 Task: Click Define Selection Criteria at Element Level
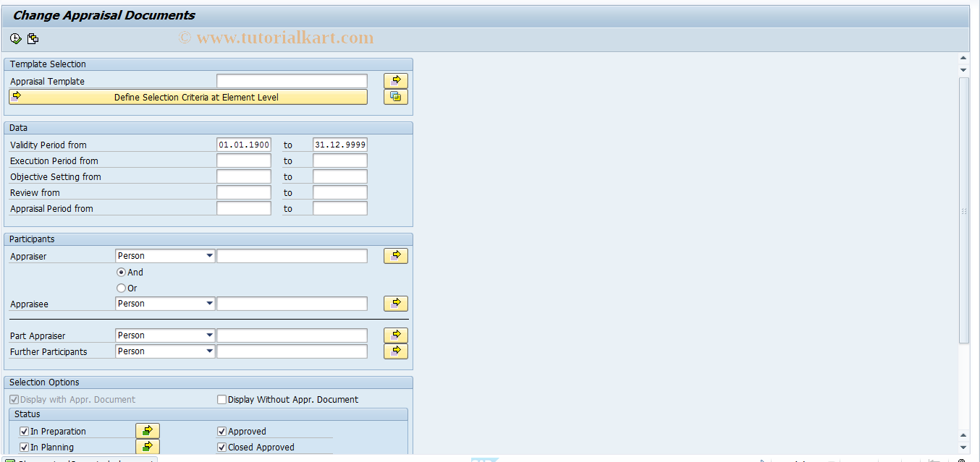tap(188, 97)
